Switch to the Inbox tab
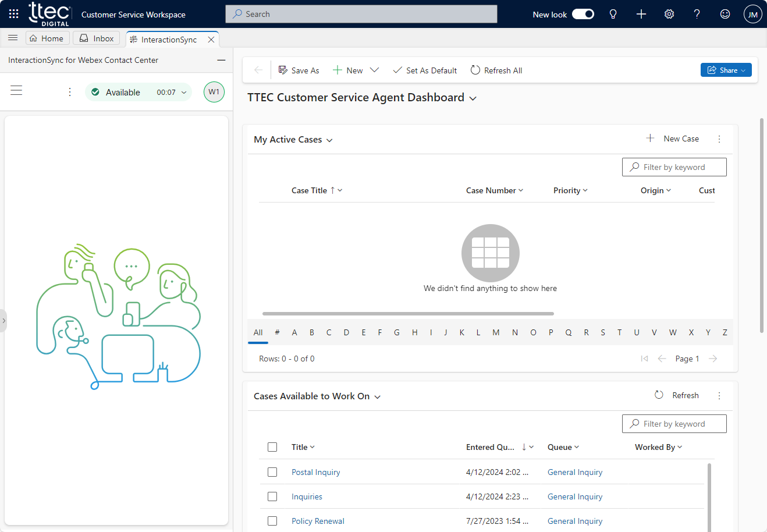The image size is (767, 532). click(x=97, y=38)
